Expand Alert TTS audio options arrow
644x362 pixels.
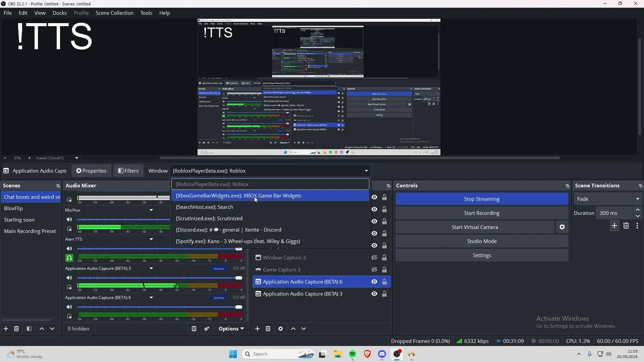click(x=151, y=239)
